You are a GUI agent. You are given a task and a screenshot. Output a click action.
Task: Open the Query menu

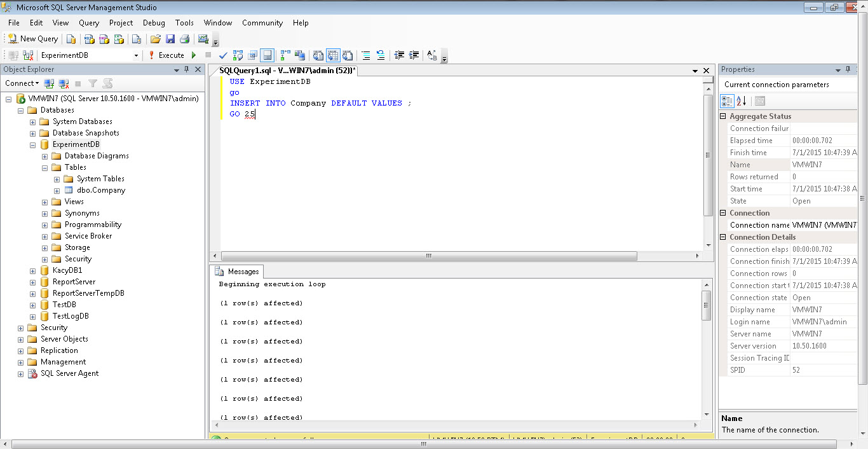pyautogui.click(x=89, y=23)
